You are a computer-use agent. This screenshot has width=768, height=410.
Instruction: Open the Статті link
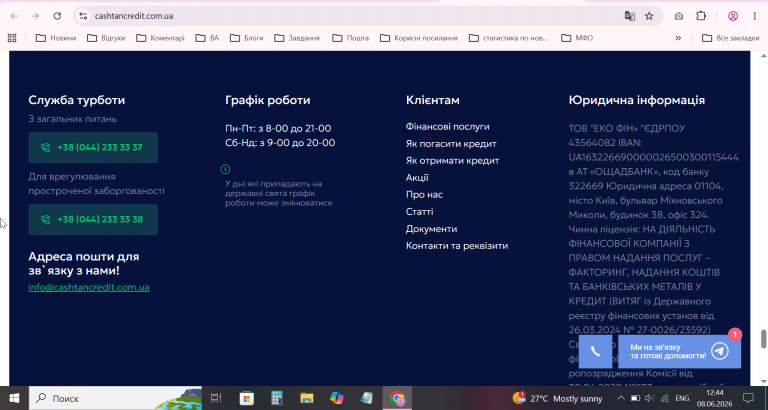click(x=419, y=212)
